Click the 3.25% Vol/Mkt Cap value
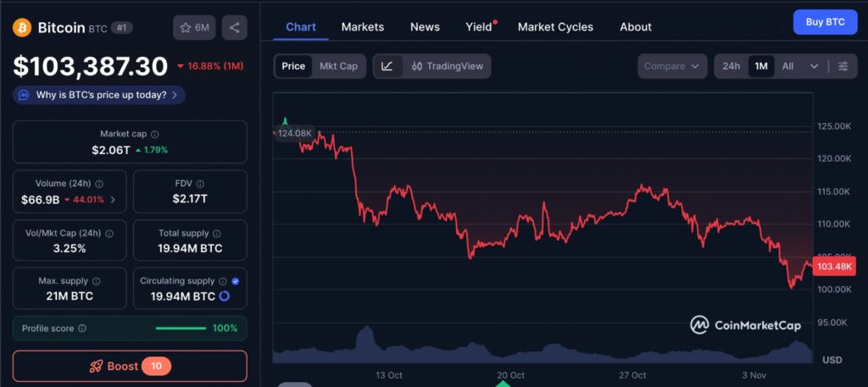The height and width of the screenshot is (387, 868). point(70,248)
